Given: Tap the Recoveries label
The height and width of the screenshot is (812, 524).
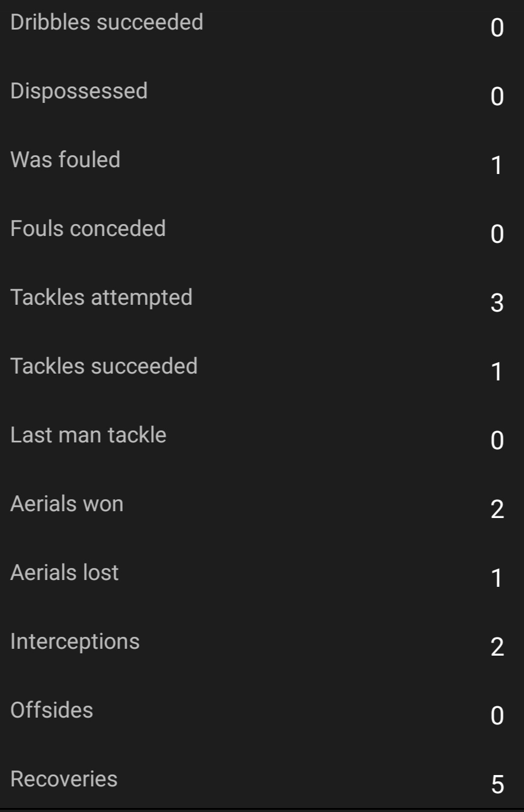Looking at the screenshot, I should click(x=64, y=779).
